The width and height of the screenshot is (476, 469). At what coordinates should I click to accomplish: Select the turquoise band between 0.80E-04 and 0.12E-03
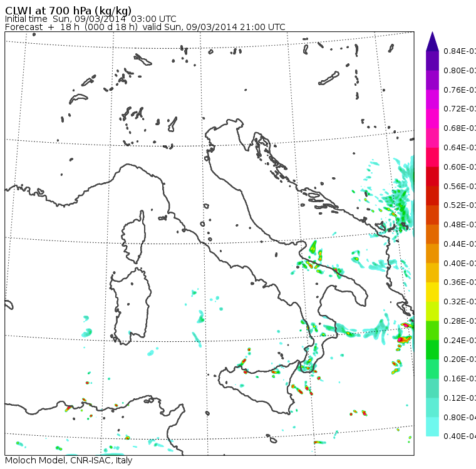point(432,408)
